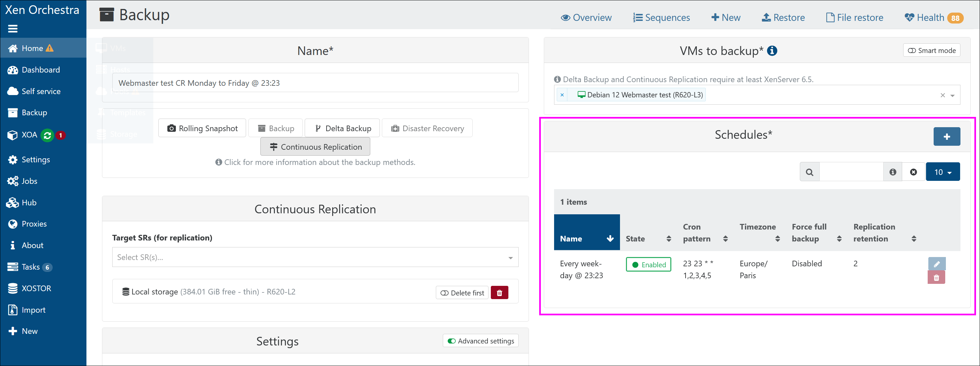
Task: Click the hamburger menu icon in sidebar
Action: [x=13, y=28]
